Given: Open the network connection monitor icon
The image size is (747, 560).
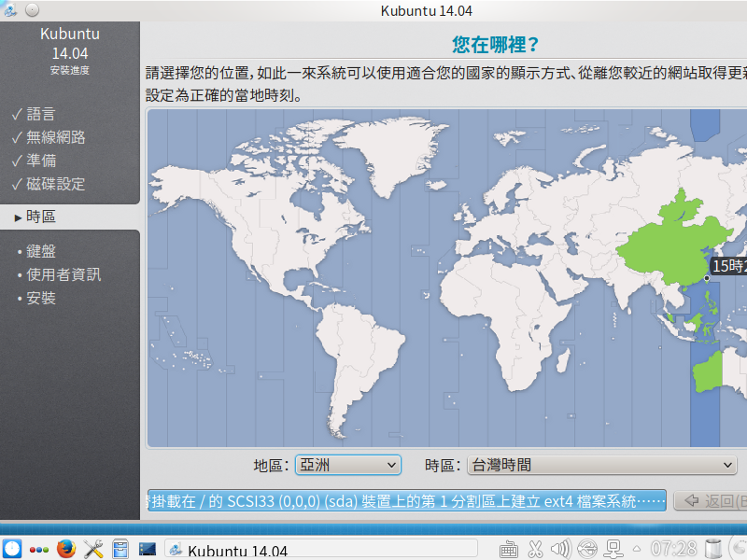Looking at the screenshot, I should coord(613,550).
